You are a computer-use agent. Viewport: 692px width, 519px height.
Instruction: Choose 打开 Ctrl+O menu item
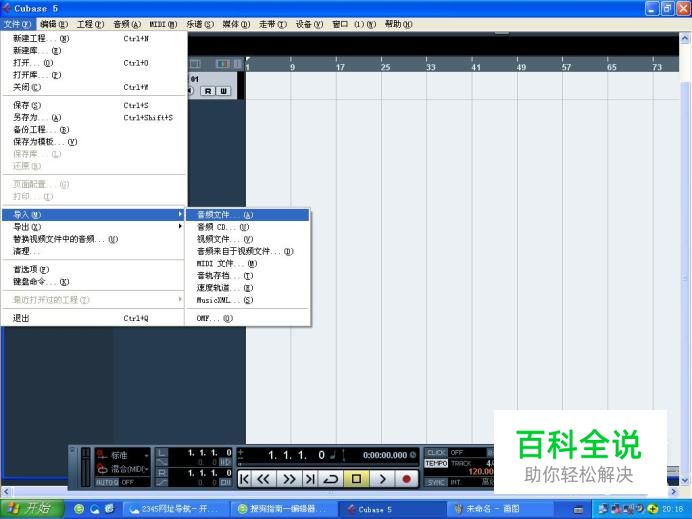coord(93,63)
